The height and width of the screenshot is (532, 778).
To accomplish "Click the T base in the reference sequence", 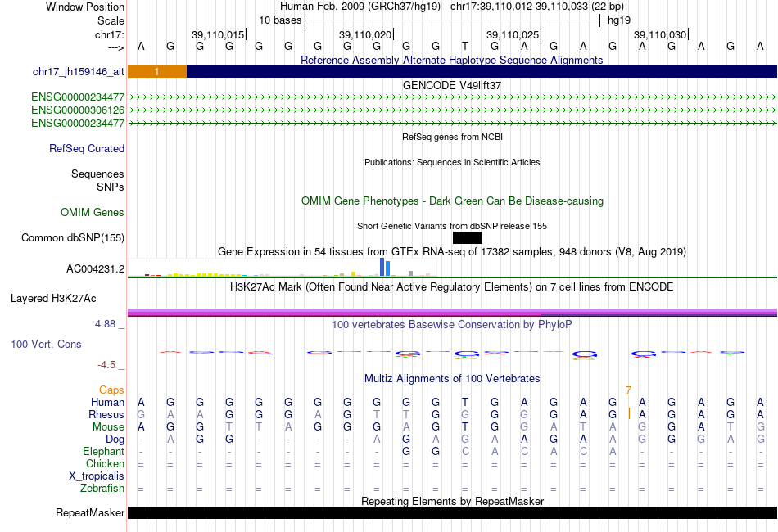I will point(465,46).
